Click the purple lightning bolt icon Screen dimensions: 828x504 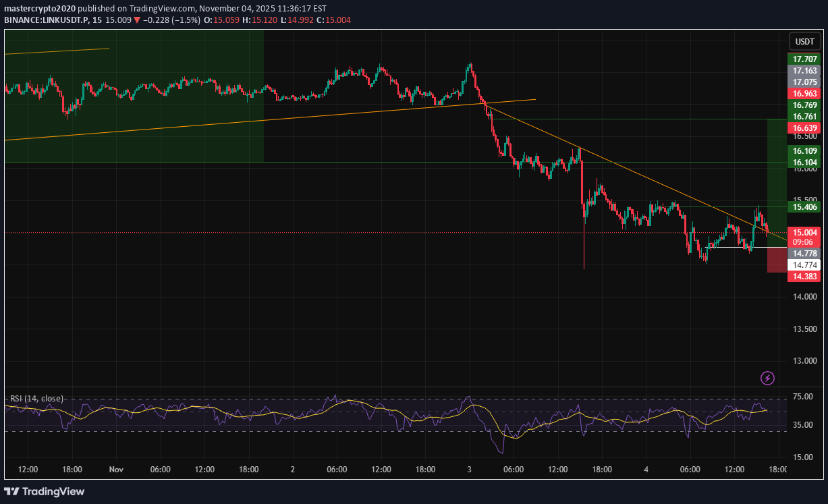(x=767, y=378)
